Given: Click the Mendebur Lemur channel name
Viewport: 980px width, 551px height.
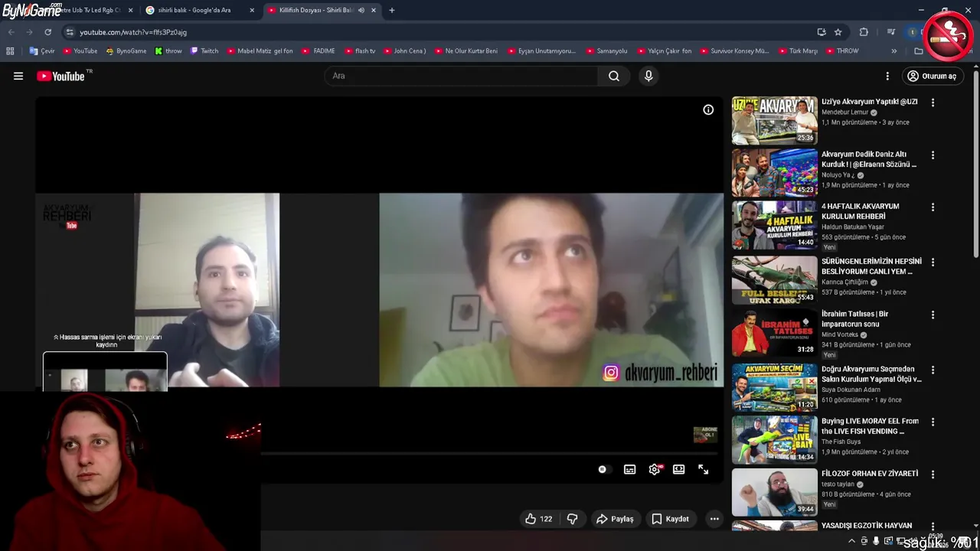Looking at the screenshot, I should click(844, 112).
